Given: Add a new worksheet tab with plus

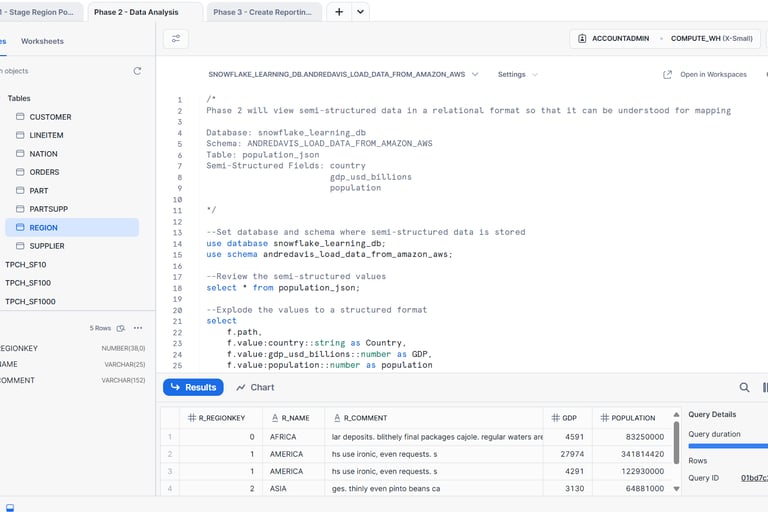Looking at the screenshot, I should point(339,12).
